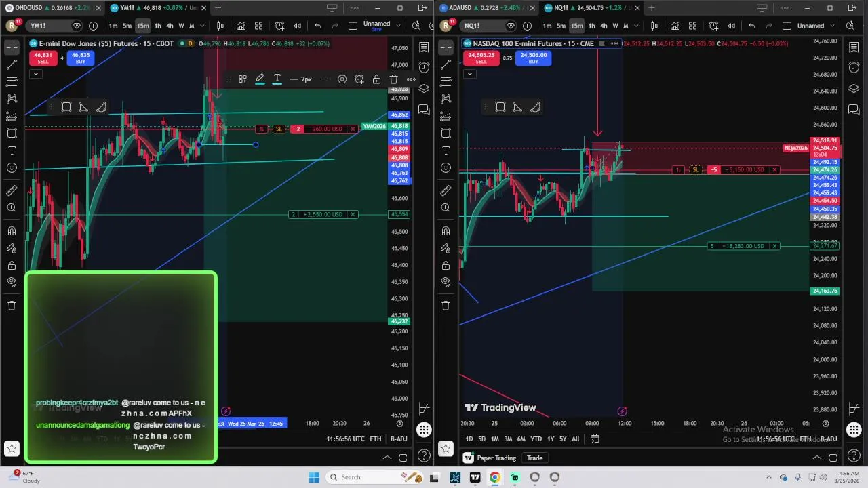Undo last action in YM1! window

318,26
